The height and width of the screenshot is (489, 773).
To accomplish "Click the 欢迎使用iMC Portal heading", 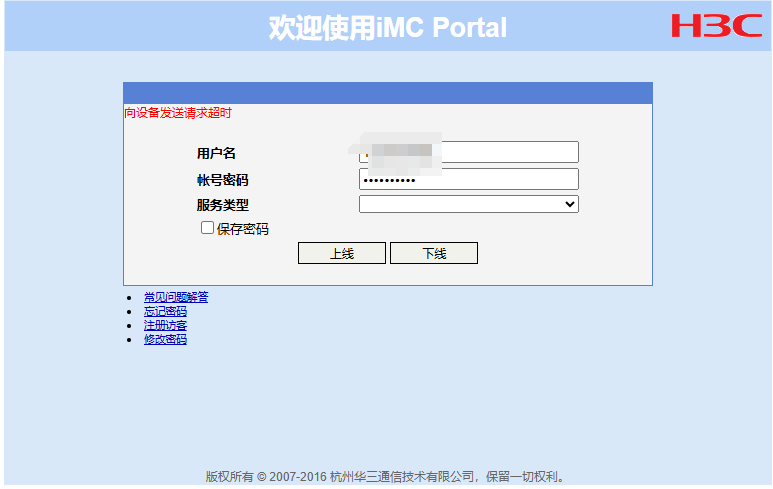I will pos(387,27).
